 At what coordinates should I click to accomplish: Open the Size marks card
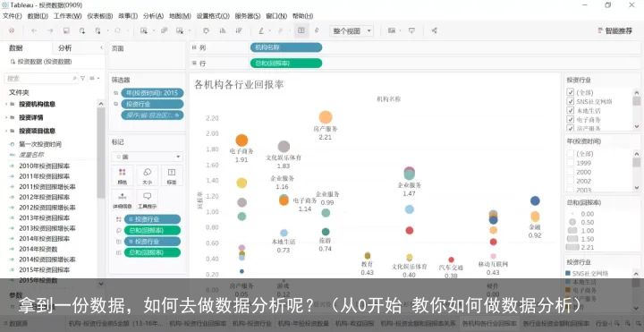tap(147, 175)
